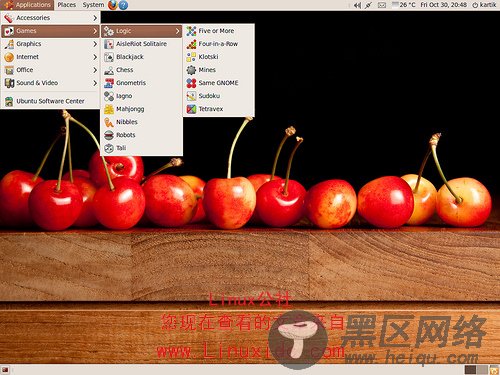
Task: Show weather reading 26 °C
Action: pyautogui.click(x=404, y=5)
